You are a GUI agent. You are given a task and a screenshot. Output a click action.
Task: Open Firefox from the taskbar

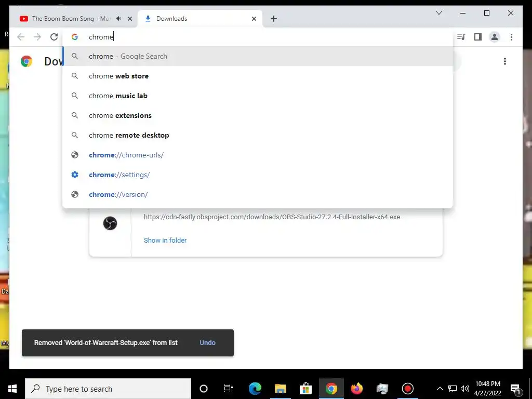[356, 389]
